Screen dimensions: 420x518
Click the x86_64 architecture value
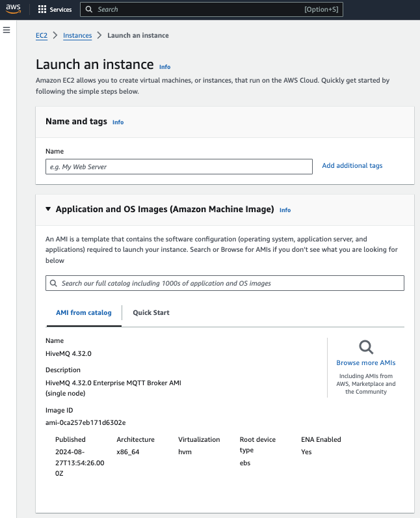coord(127,452)
